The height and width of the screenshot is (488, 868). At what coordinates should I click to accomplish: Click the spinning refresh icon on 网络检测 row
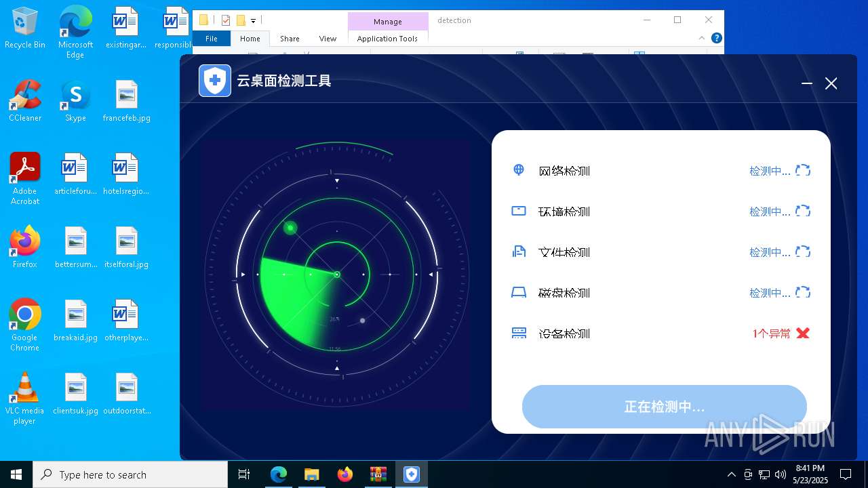[803, 170]
